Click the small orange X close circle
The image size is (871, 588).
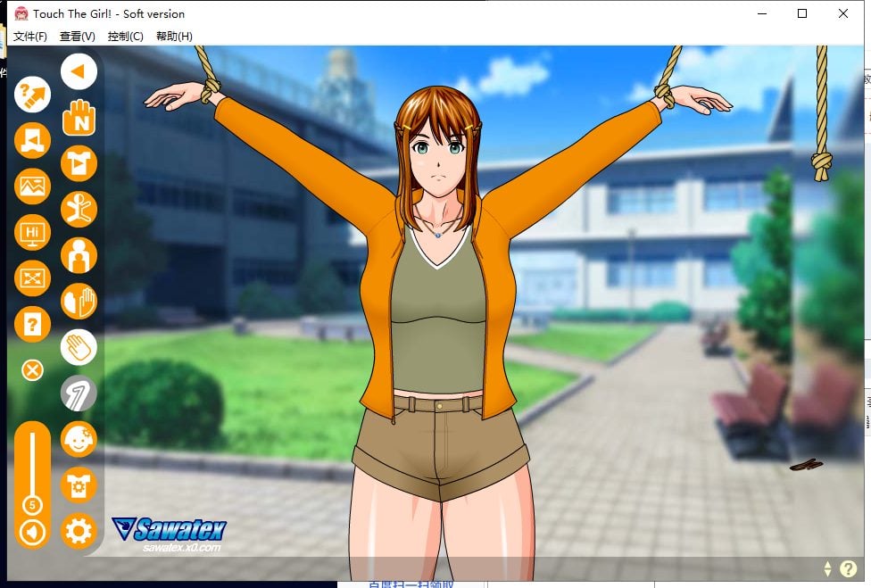(x=33, y=369)
